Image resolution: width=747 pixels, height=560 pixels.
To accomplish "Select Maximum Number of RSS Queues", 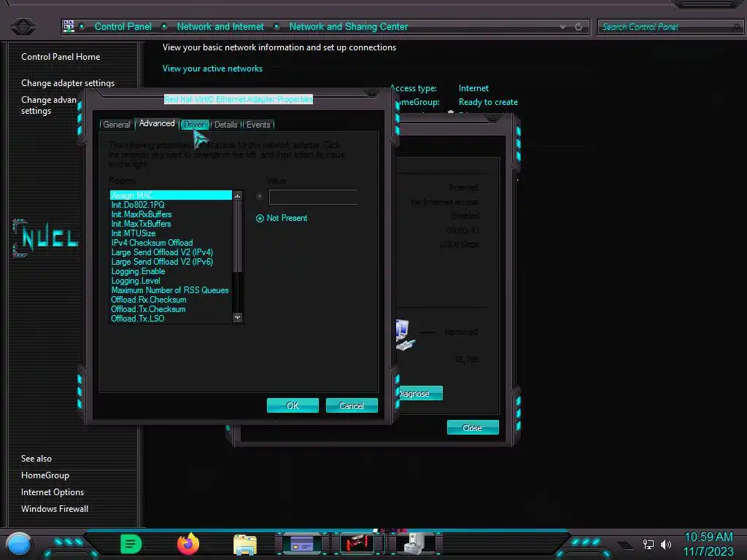I will [x=171, y=290].
